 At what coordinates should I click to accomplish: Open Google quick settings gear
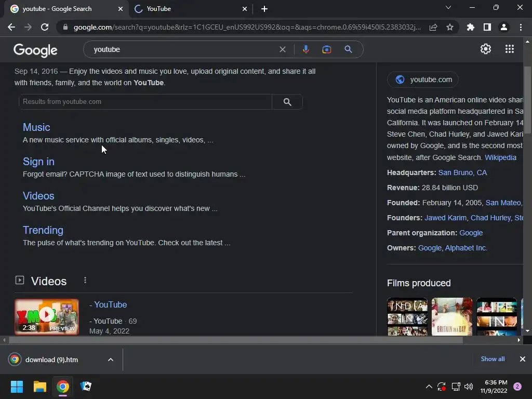pyautogui.click(x=486, y=49)
